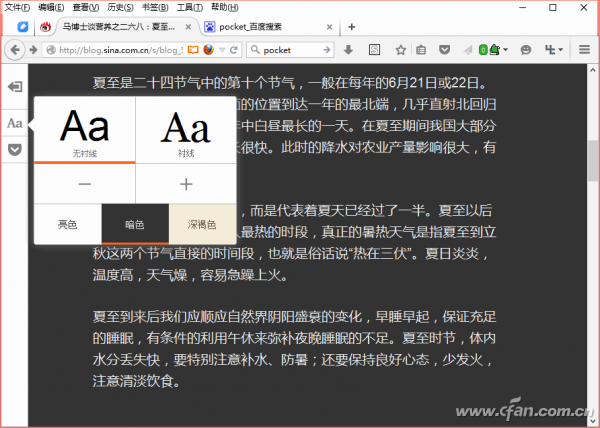Click the globe site identity icon
Screen dimensions: 600x428
[x=51, y=50]
